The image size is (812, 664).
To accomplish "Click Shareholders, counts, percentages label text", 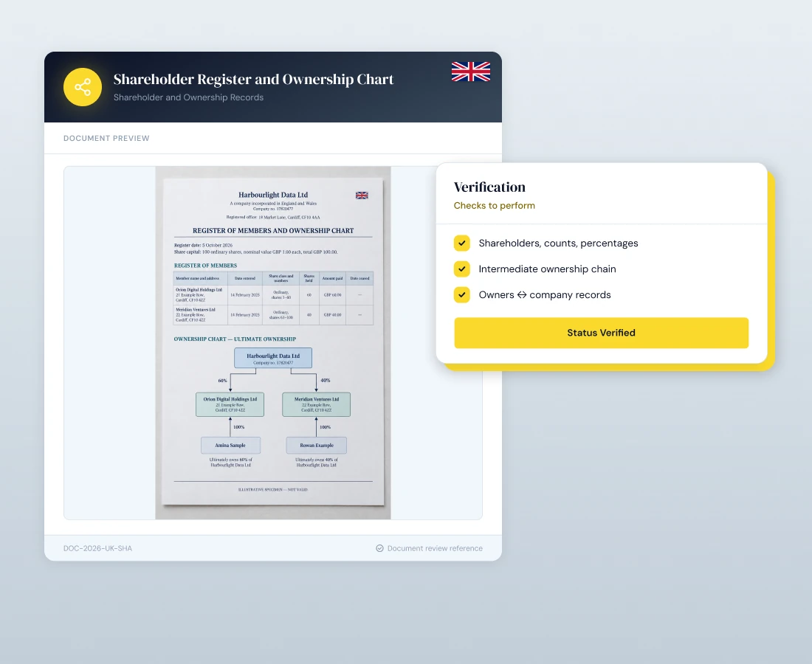I will pos(558,243).
